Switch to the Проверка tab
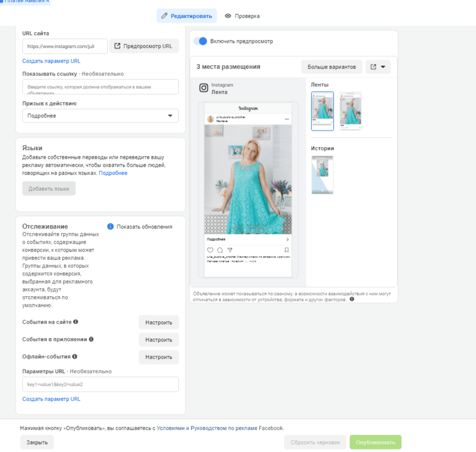476x452 pixels. click(242, 16)
